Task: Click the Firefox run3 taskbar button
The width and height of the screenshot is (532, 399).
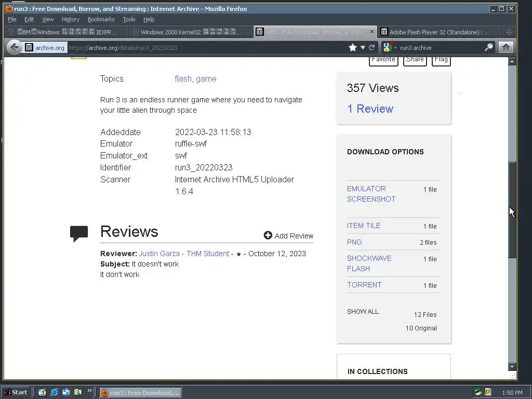Action: click(140, 393)
